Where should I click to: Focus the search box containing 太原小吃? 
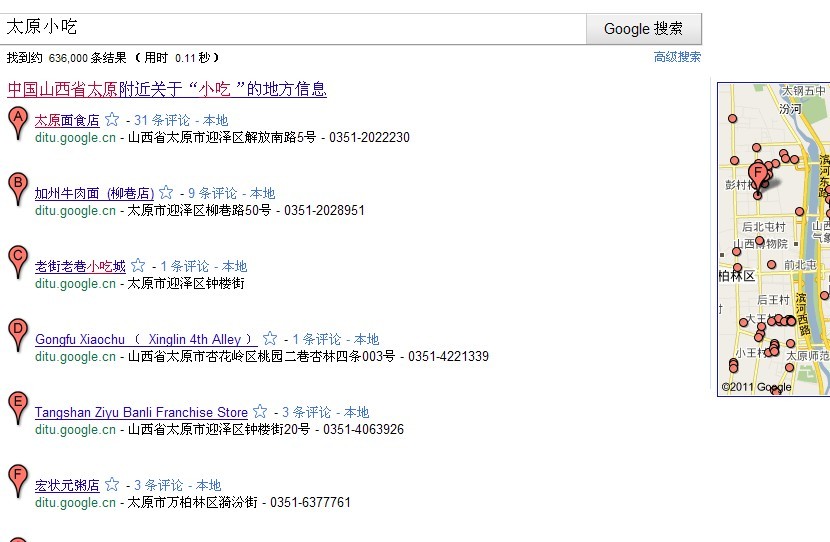coord(293,29)
